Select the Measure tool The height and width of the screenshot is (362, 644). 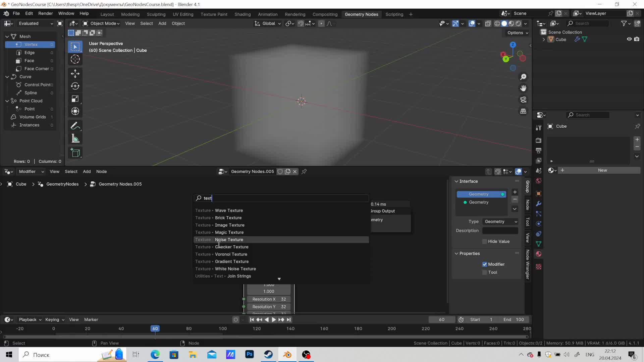point(75,139)
